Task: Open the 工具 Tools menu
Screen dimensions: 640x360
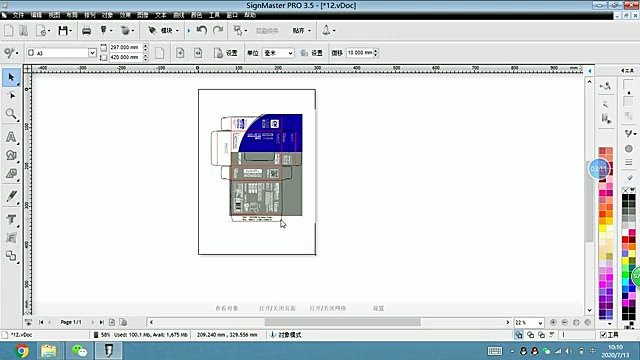Action: tap(214, 15)
